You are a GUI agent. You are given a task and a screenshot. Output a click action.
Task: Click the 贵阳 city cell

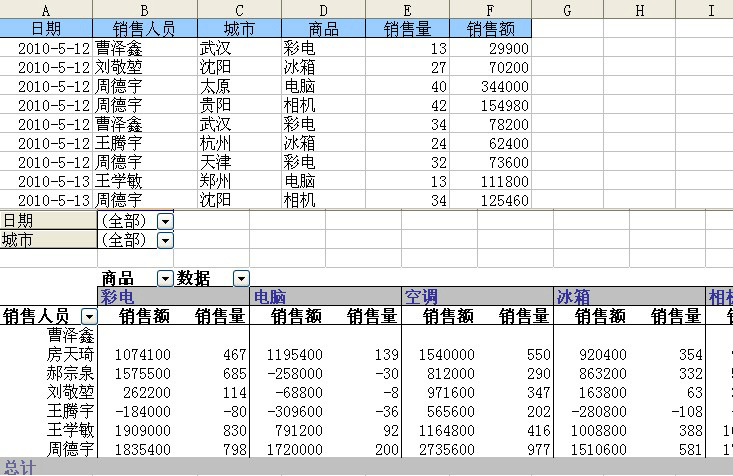tap(239, 105)
